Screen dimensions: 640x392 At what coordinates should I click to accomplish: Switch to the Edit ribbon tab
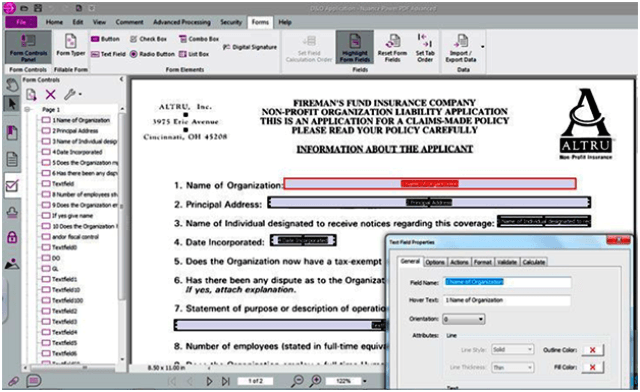pyautogui.click(x=78, y=22)
